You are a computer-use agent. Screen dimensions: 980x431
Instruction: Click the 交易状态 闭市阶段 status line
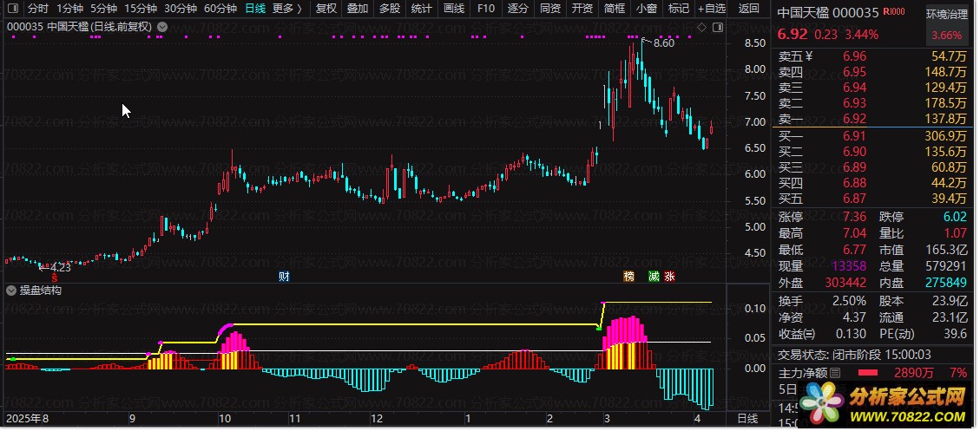pos(854,355)
